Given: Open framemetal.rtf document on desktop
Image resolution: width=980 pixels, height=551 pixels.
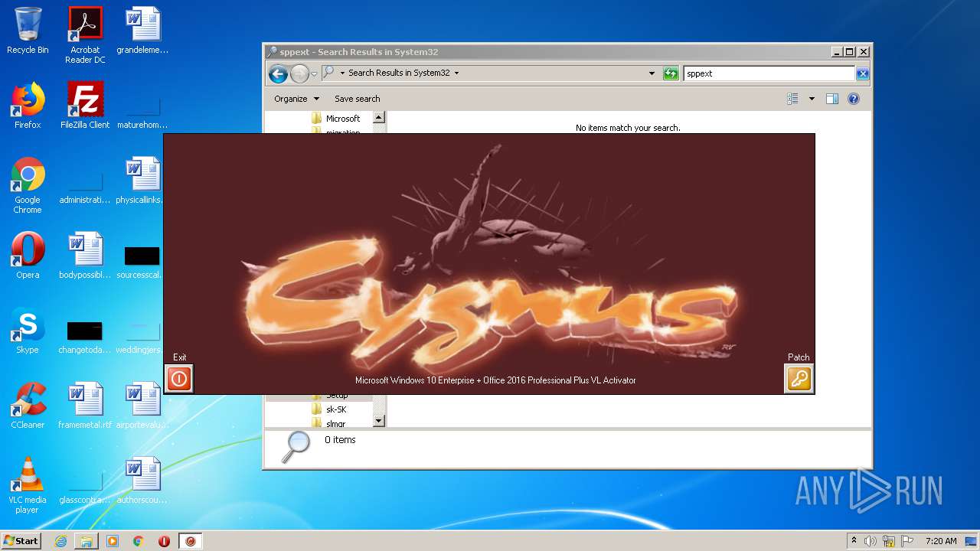Looking at the screenshot, I should click(85, 406).
